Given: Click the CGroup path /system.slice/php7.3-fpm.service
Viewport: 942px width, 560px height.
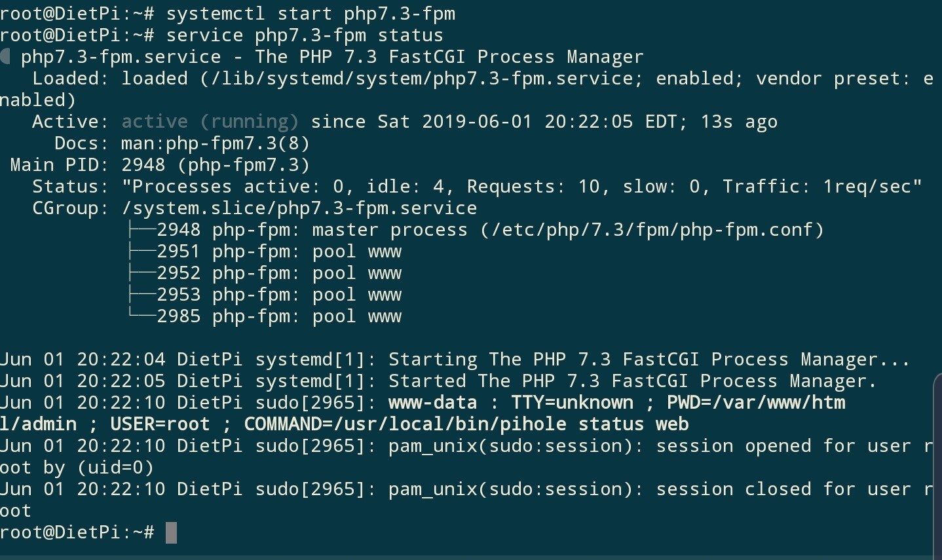Looking at the screenshot, I should point(299,208).
